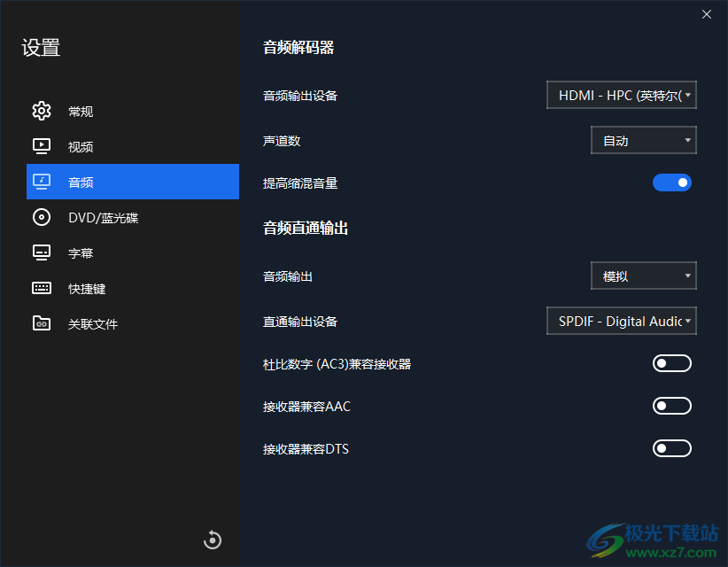Open the 声道数 dropdown set to 自动
728x567 pixels.
644,140
